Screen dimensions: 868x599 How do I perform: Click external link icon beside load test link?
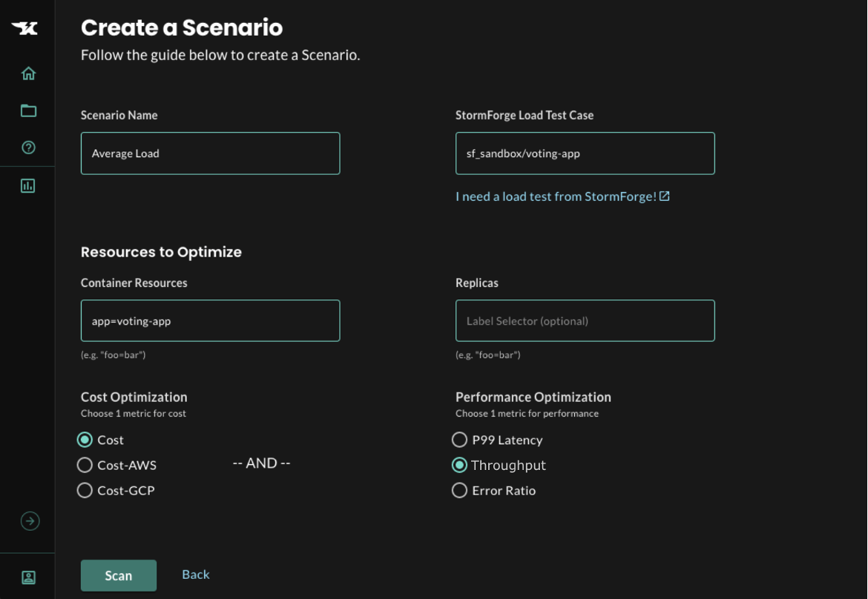pos(665,196)
